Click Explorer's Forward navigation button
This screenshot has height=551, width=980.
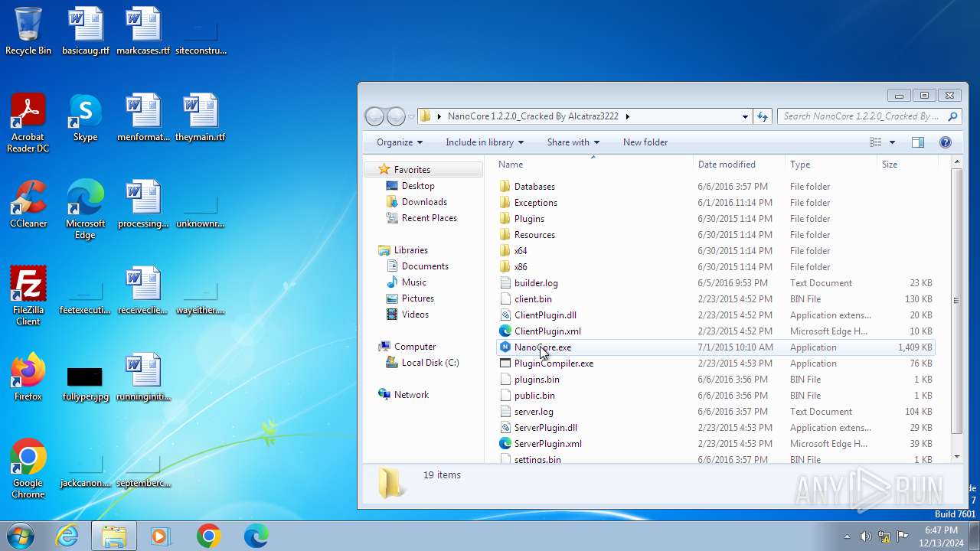396,116
